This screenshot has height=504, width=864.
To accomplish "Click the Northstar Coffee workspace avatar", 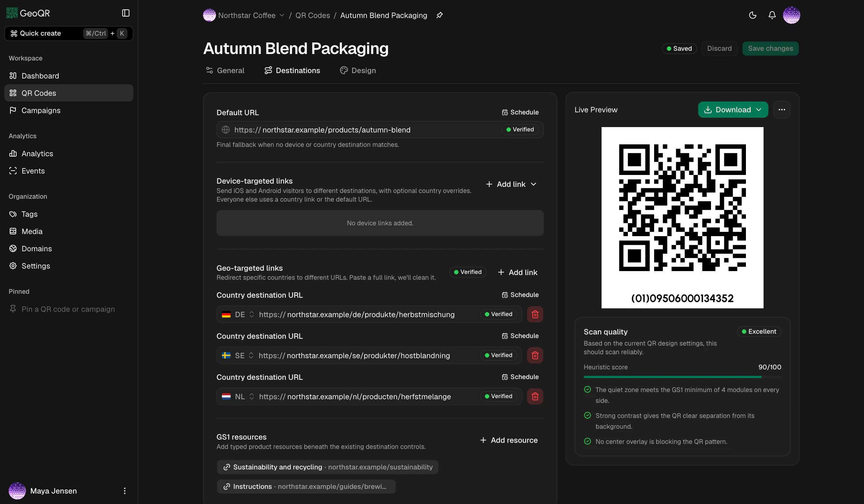I will (209, 15).
